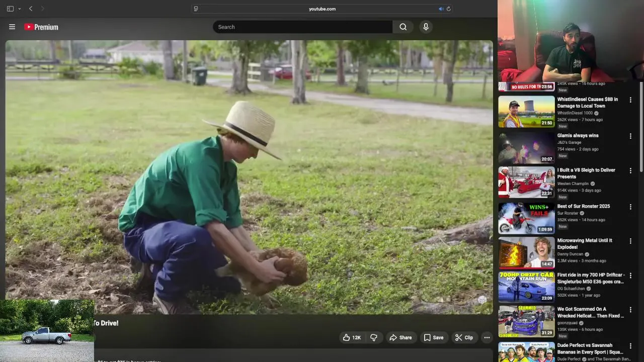Open We Got Scammed On Wrecked Hellcat title
Viewport: 644px width, 362px height.
[590, 313]
